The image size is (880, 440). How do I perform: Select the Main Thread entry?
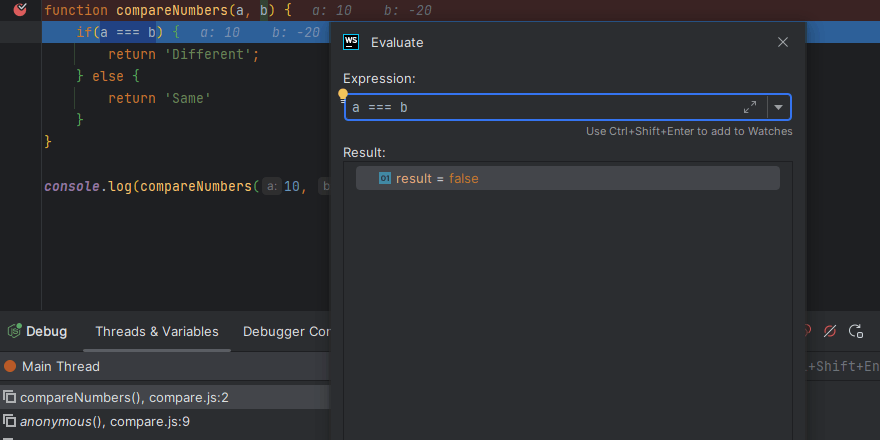pyautogui.click(x=60, y=366)
